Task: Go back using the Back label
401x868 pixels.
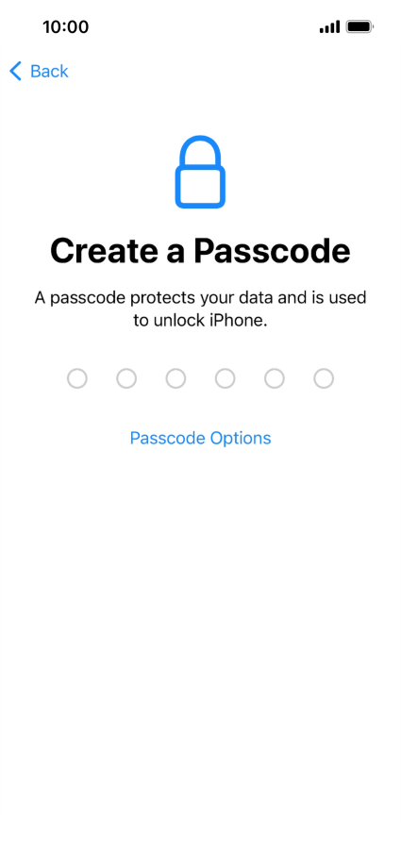Action: (49, 71)
